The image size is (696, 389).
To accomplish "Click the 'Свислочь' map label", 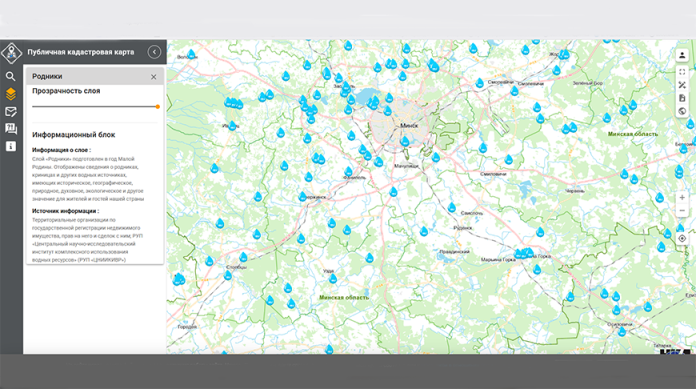I will point(471,213).
